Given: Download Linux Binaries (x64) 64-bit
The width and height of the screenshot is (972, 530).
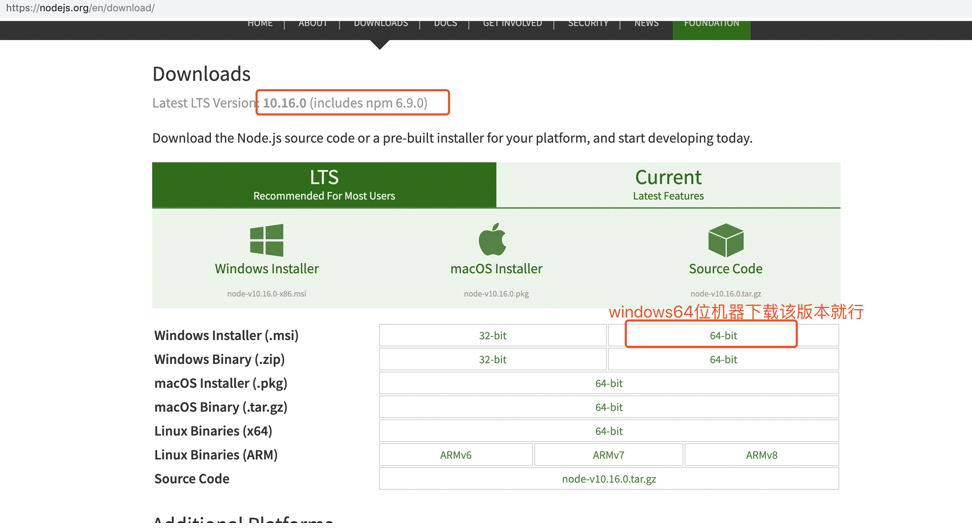Looking at the screenshot, I should 609,431.
